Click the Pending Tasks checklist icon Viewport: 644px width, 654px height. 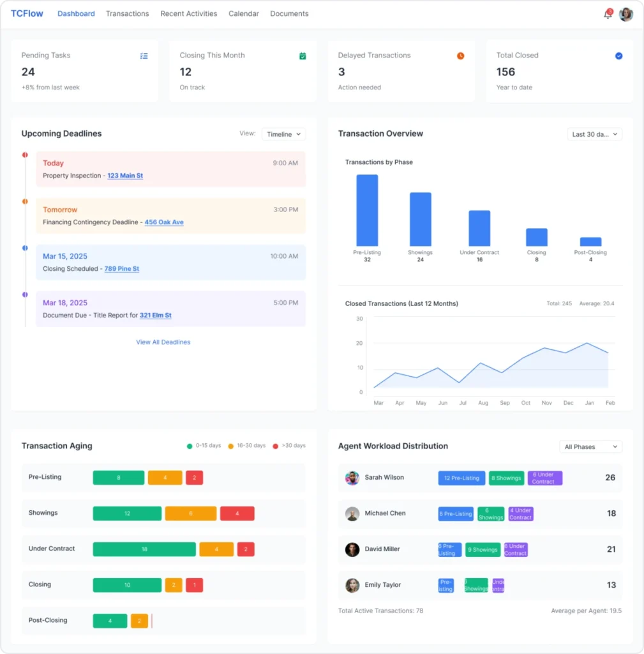(x=144, y=56)
